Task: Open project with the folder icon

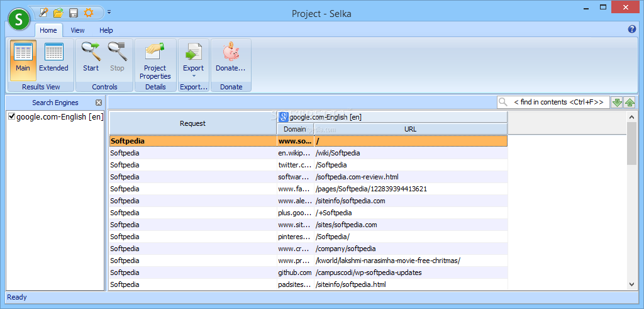Action: click(58, 13)
